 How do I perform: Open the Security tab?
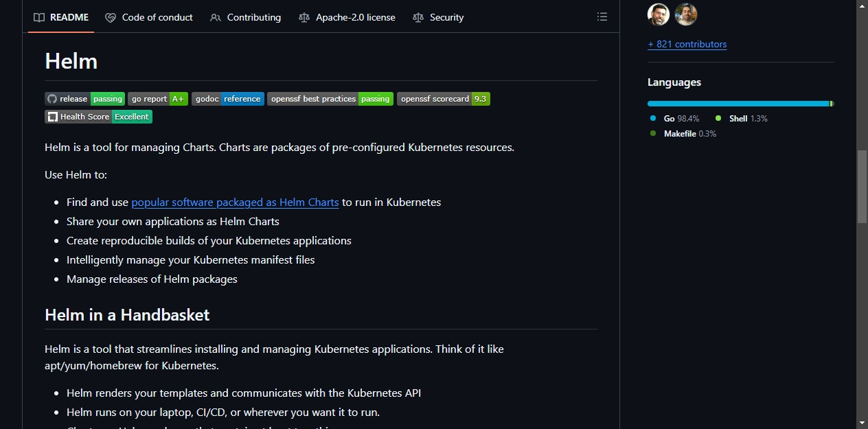coord(438,17)
